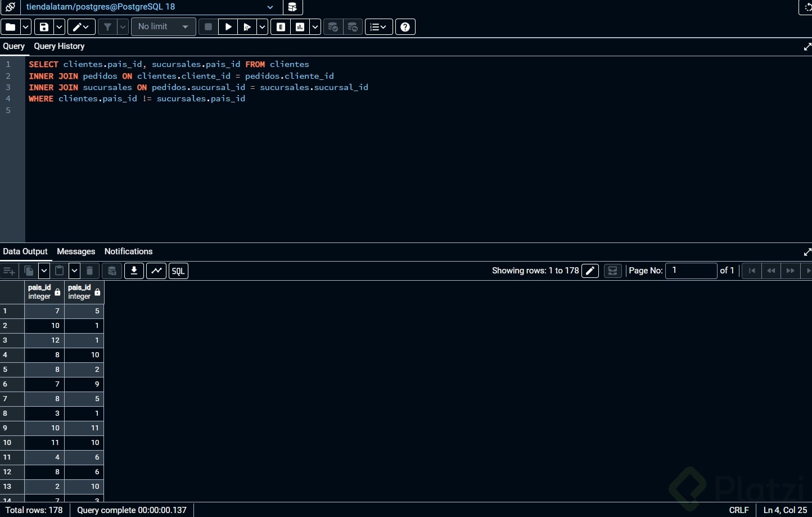Open file with the folder icon
The height and width of the screenshot is (517, 812).
tap(11, 27)
